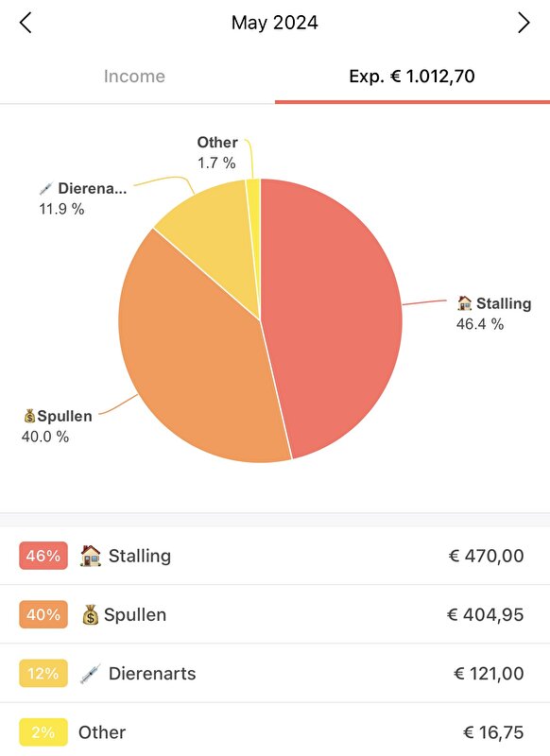The image size is (550, 756).
Task: Select the Exp. € 1.012,70 tab
Action: coord(412,77)
